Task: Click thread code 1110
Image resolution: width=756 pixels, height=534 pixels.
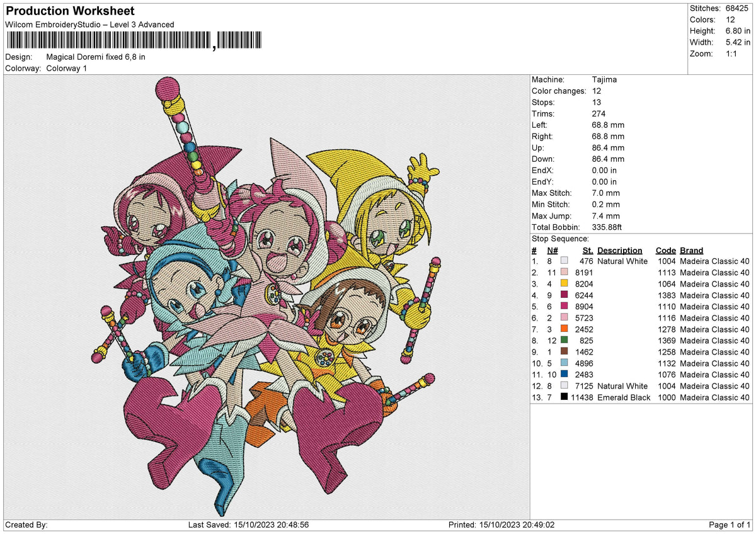Action: click(x=667, y=307)
